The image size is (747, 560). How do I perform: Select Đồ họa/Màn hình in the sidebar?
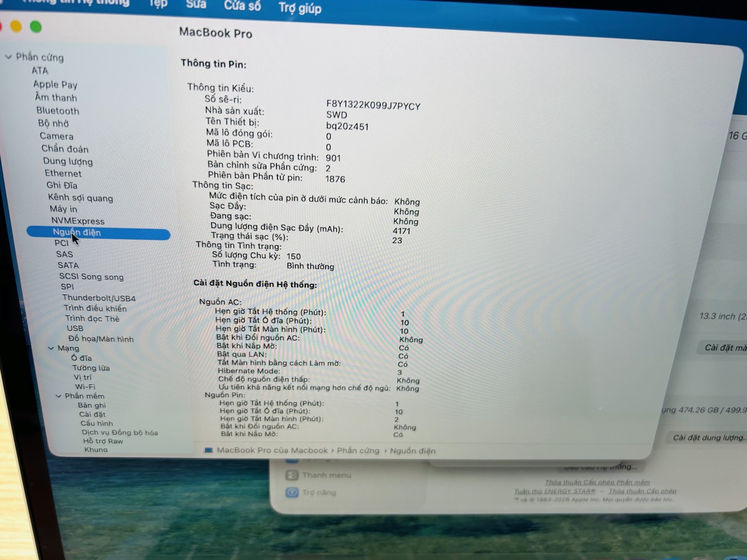tap(101, 339)
